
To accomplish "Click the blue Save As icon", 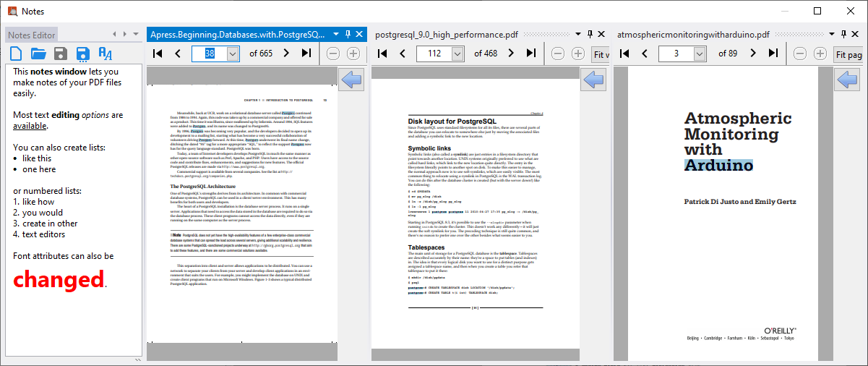I will 82,53.
